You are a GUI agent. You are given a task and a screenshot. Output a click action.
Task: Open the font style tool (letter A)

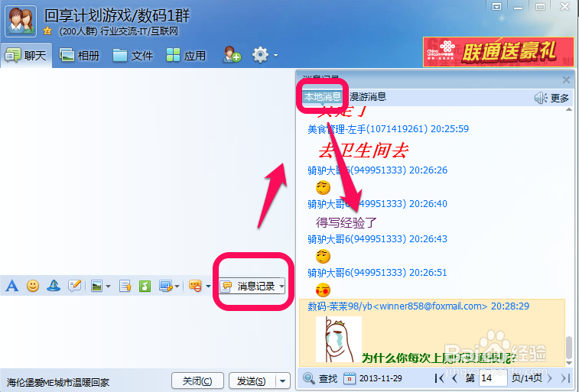pos(12,286)
